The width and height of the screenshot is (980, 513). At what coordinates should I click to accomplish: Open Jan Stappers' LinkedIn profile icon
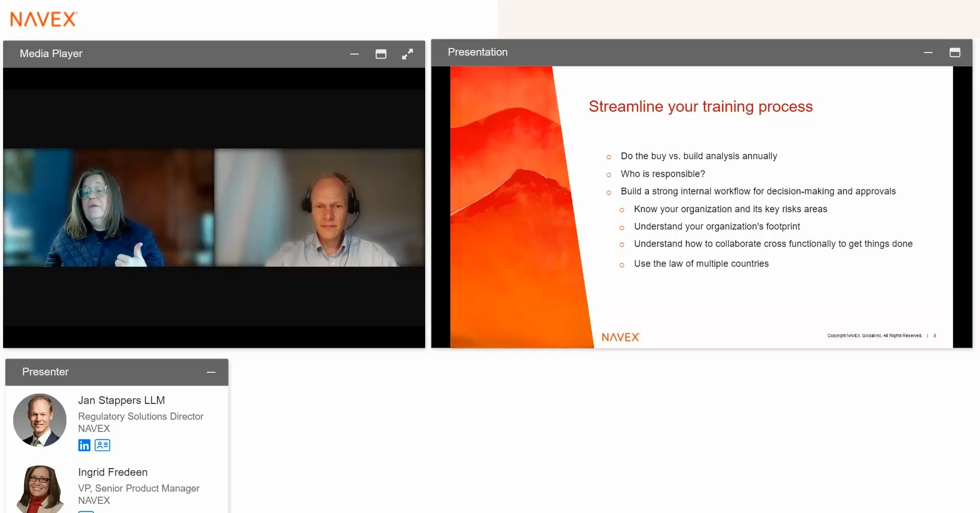click(84, 445)
